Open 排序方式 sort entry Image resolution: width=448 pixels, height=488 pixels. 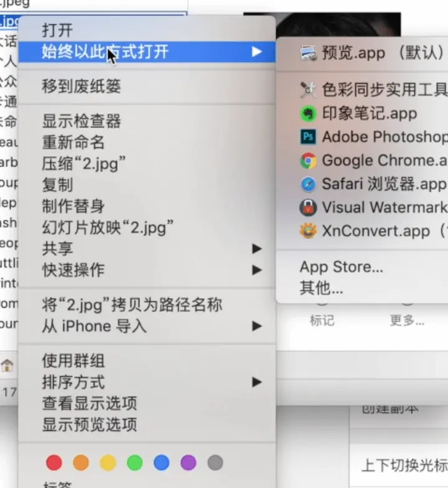pyautogui.click(x=147, y=382)
